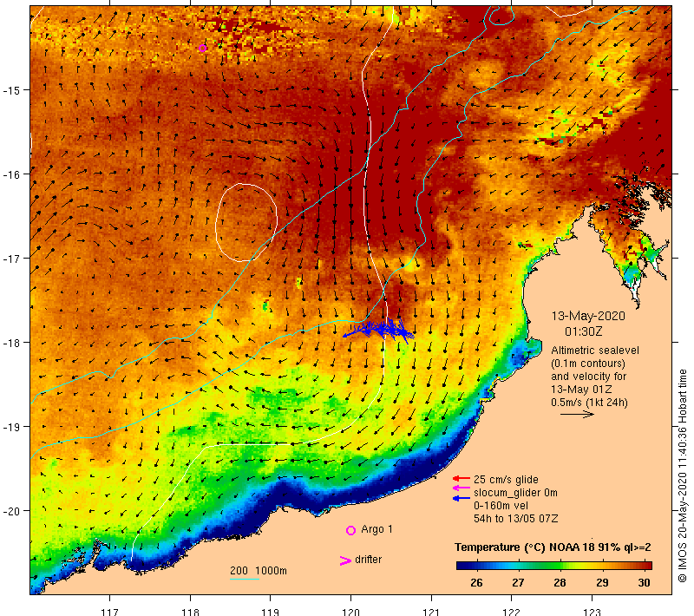Click the longitude label 118
Image resolution: width=694 pixels, height=616 pixels.
click(190, 612)
